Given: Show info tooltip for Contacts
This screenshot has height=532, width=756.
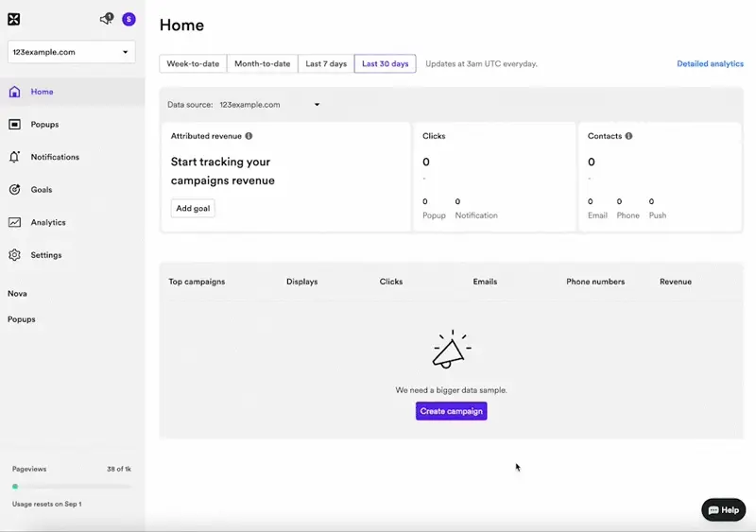Looking at the screenshot, I should tap(628, 136).
